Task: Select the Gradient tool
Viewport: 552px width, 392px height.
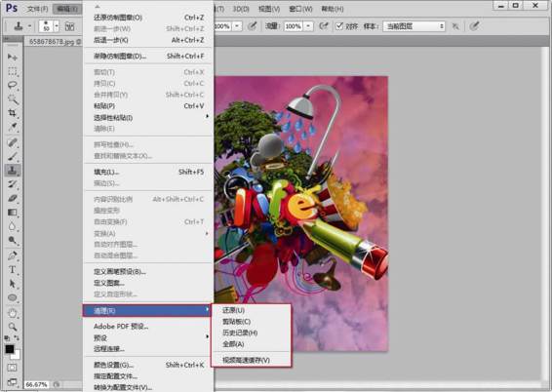Action: coord(13,213)
